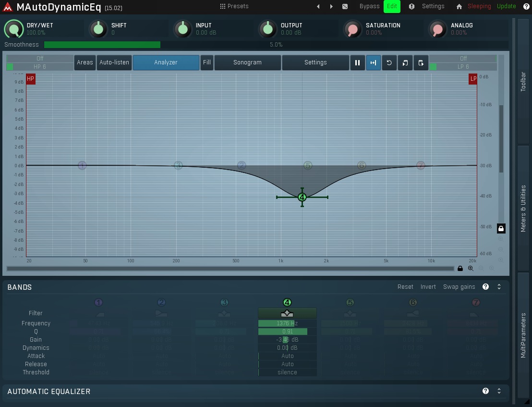Click the Invert button in Bands
The height and width of the screenshot is (407, 532).
[x=428, y=286]
